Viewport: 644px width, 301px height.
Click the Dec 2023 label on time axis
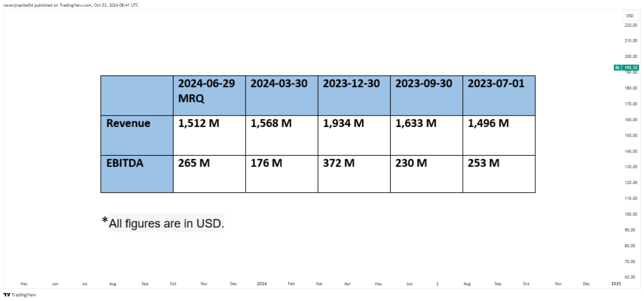233,284
